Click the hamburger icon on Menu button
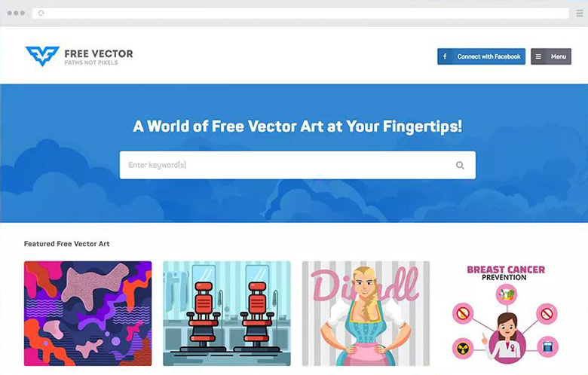This screenshot has height=375, width=588. [538, 56]
